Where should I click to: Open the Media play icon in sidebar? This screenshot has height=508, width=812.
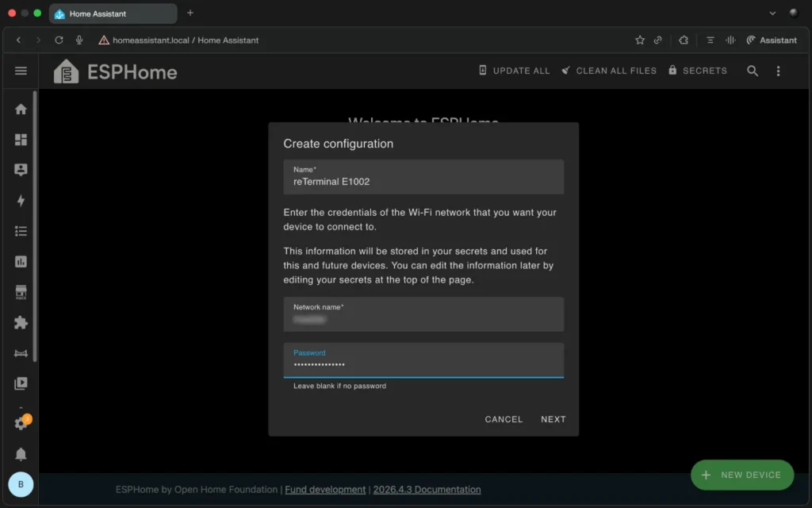[x=21, y=383]
